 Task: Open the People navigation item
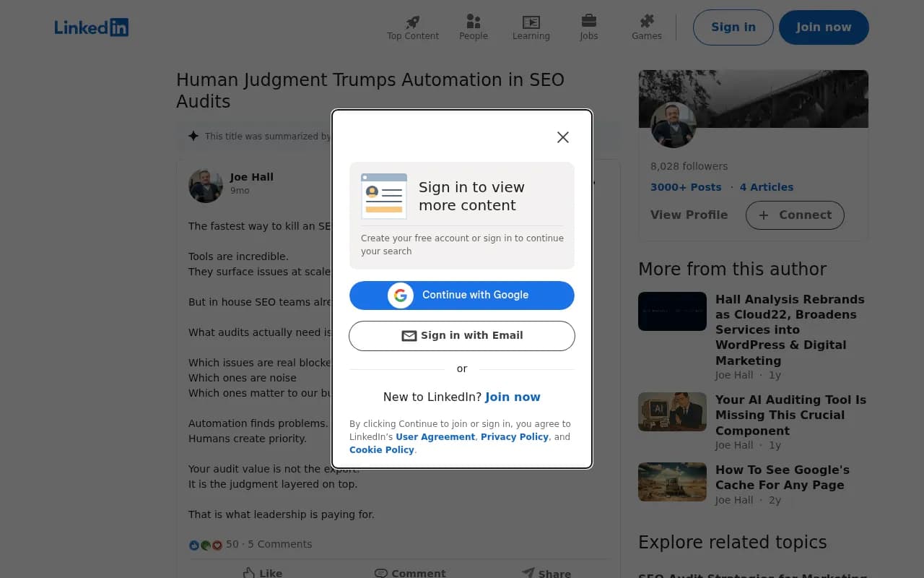tap(474, 27)
